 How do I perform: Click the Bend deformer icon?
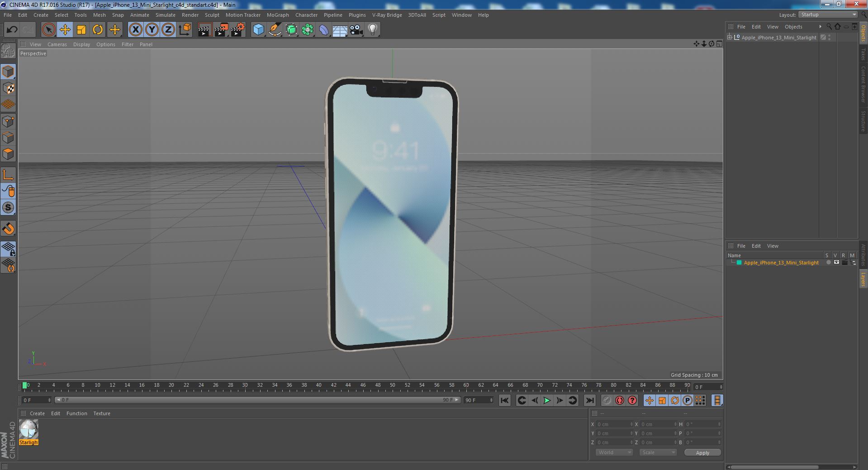[324, 30]
